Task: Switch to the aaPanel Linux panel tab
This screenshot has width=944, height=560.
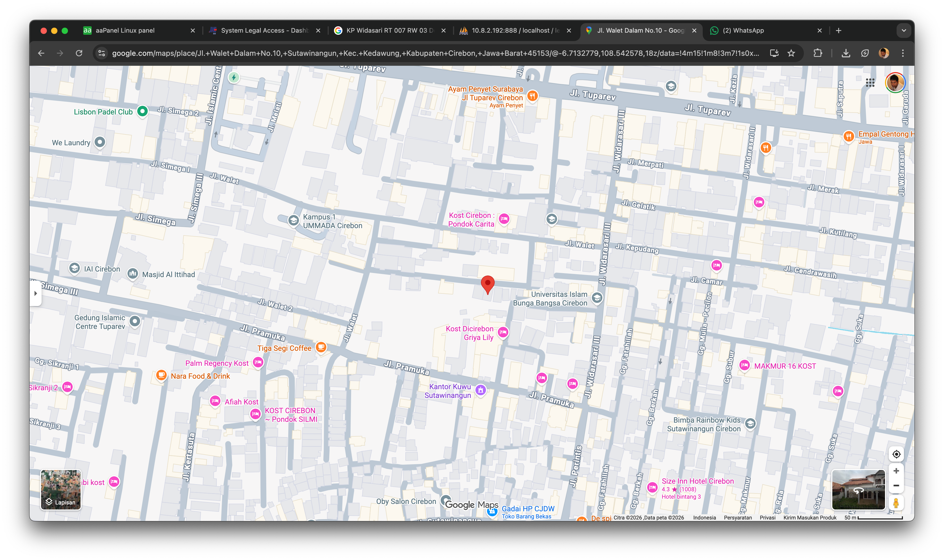Action: pos(125,31)
